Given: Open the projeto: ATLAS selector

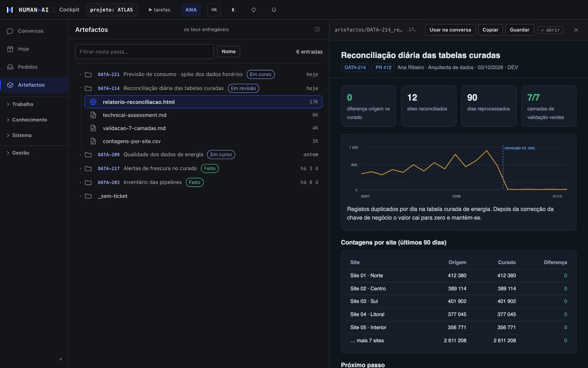Looking at the screenshot, I should [x=111, y=10].
